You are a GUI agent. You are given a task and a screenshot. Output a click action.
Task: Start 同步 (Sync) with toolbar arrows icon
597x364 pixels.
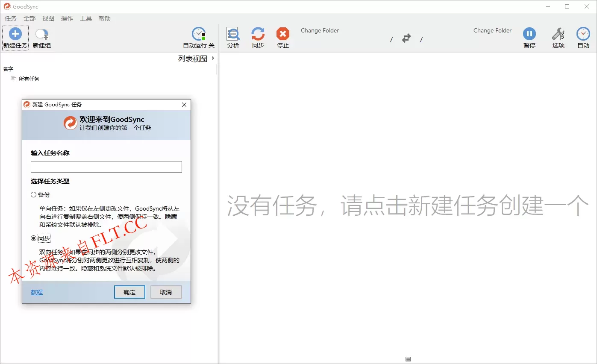click(258, 34)
